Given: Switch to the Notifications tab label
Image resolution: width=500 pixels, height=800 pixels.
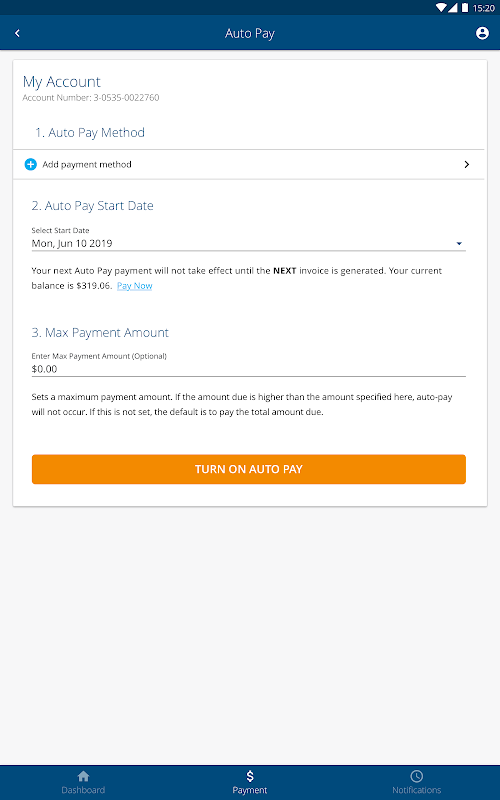Looking at the screenshot, I should click(x=416, y=790).
